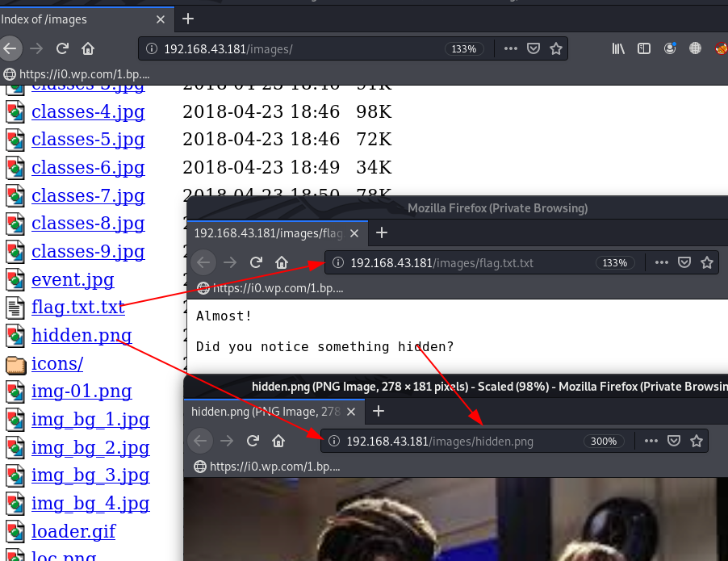Screen dimensions: 728x561
Task: Click the hidden.png image preview
Action: pos(455,519)
